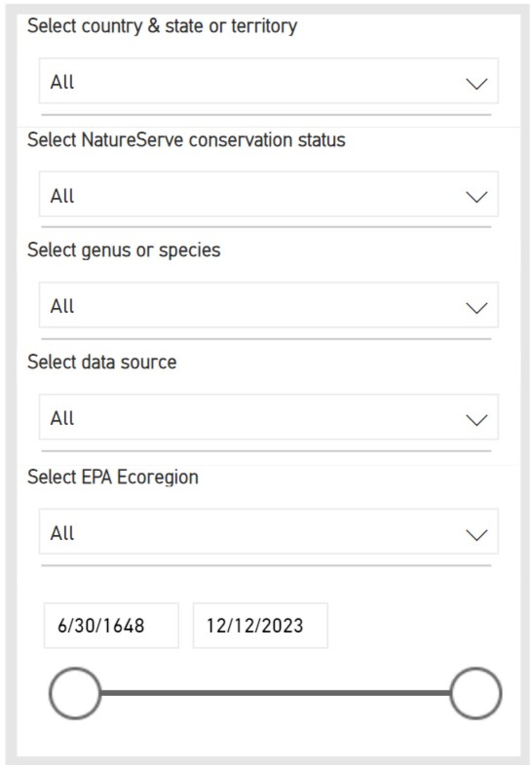Click the middle of the date range track

point(275,693)
